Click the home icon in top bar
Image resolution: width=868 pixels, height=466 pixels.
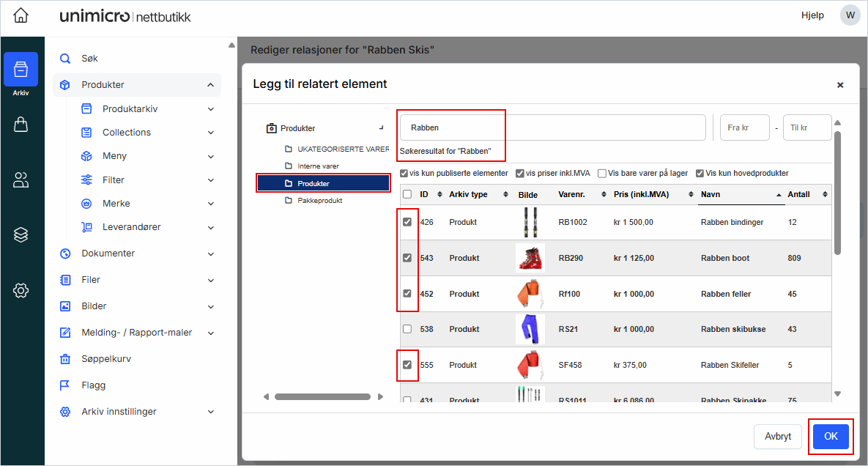21,15
